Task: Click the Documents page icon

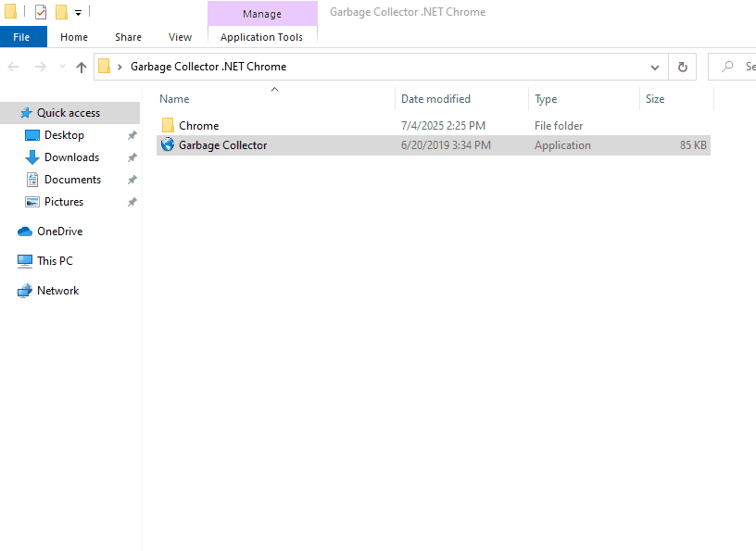Action: (x=32, y=180)
